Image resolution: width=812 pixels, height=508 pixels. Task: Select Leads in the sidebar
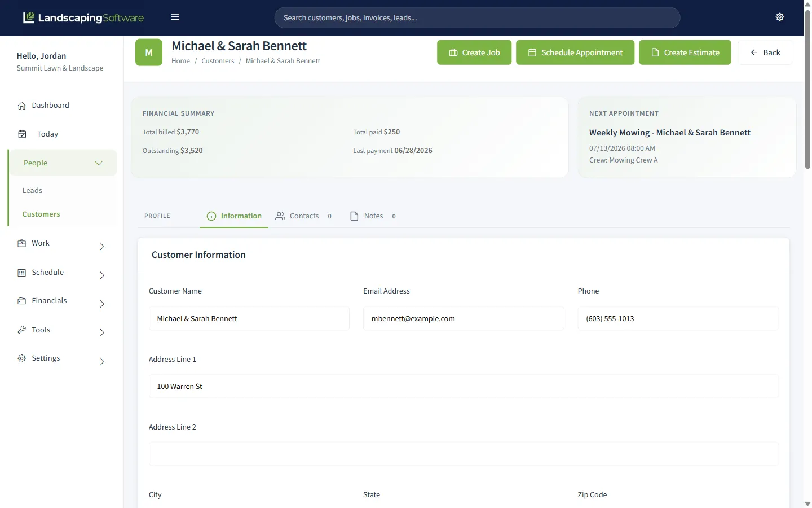[32, 191]
